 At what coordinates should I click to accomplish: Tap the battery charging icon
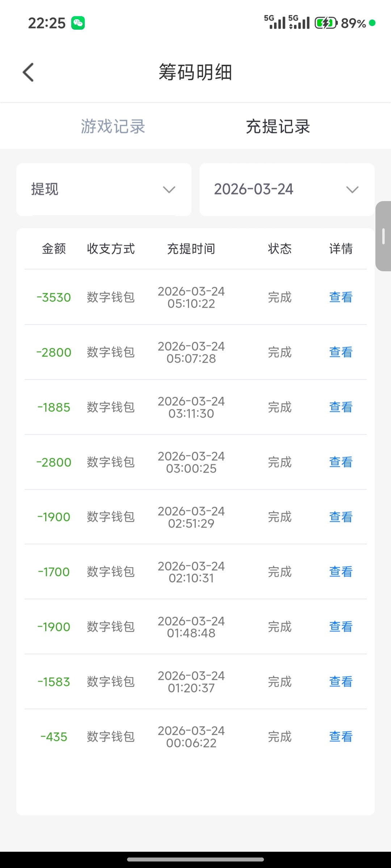click(x=326, y=23)
